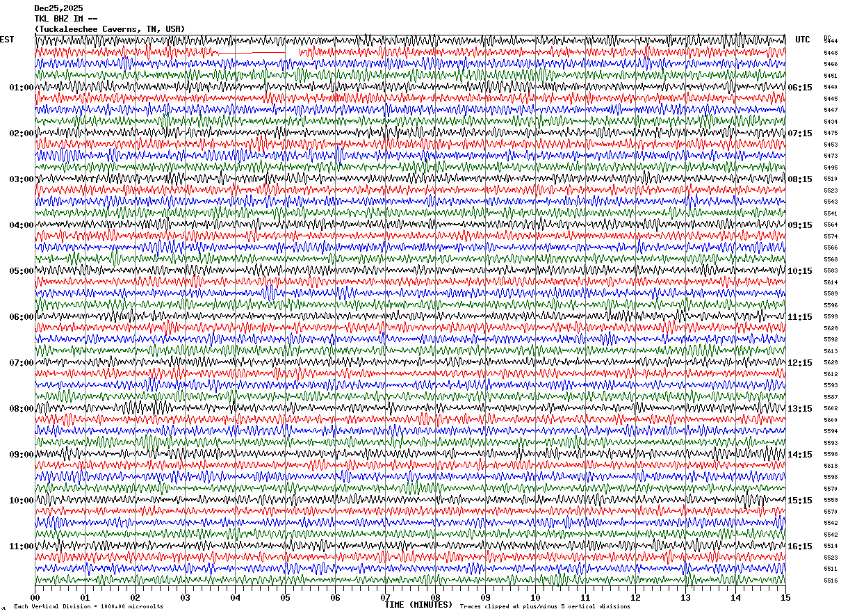This screenshot has height=616, width=841.
Task: Click the Traces clipped footer note
Action: 545,606
